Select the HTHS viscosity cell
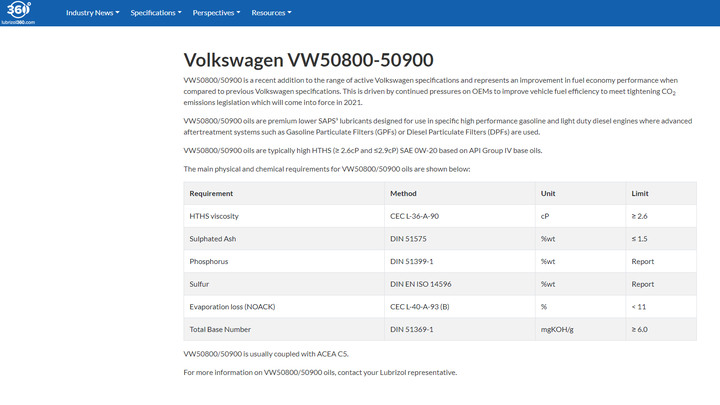Viewport: 720px width, 405px height. [x=284, y=216]
